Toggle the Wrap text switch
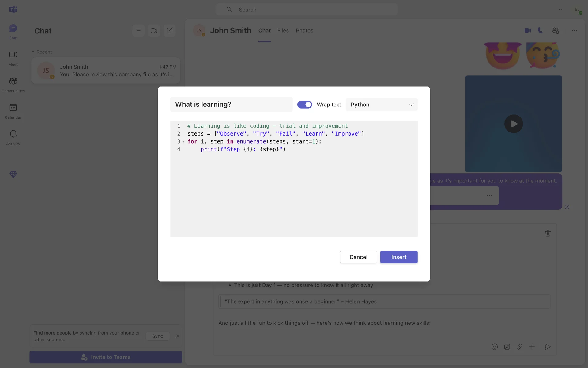The width and height of the screenshot is (588, 368). tap(304, 105)
